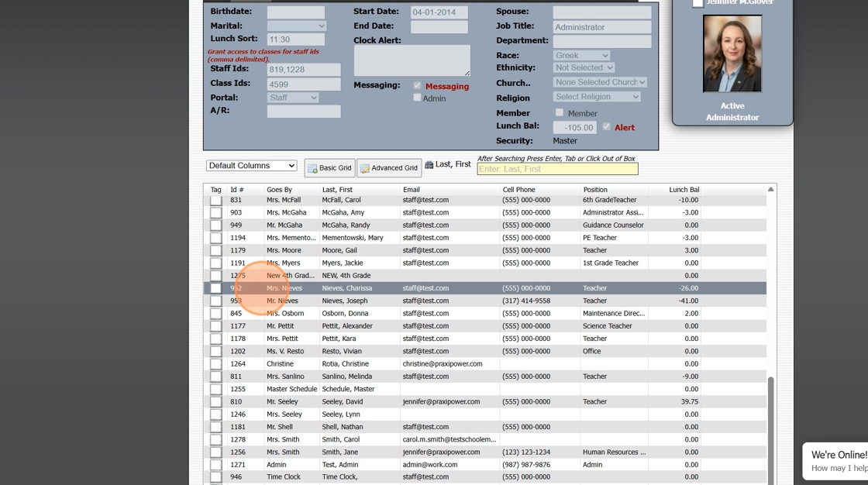The image size is (868, 485).
Task: Click the Class Ids field
Action: pos(303,84)
